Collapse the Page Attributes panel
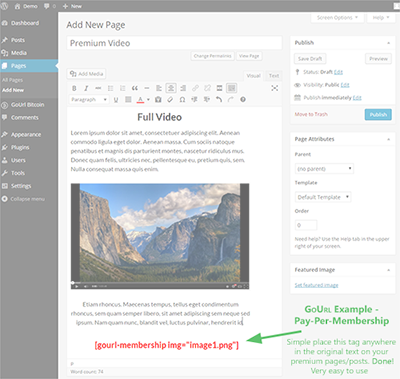The height and width of the screenshot is (379, 400). pos(388,139)
